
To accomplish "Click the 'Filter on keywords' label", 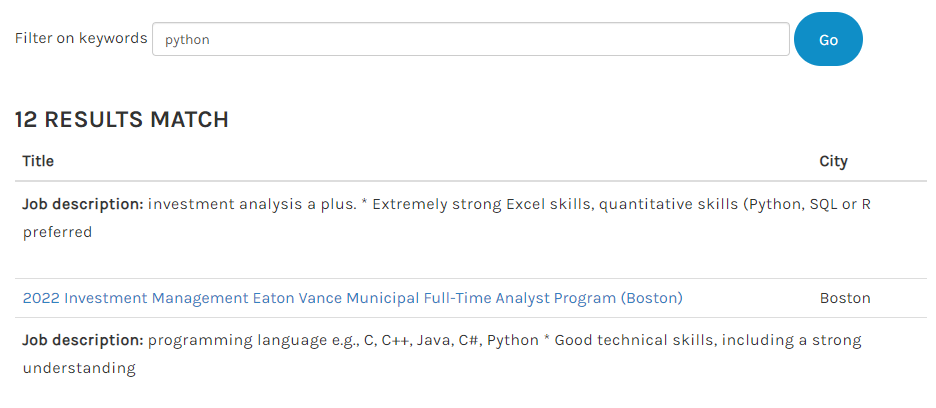I will [x=81, y=38].
